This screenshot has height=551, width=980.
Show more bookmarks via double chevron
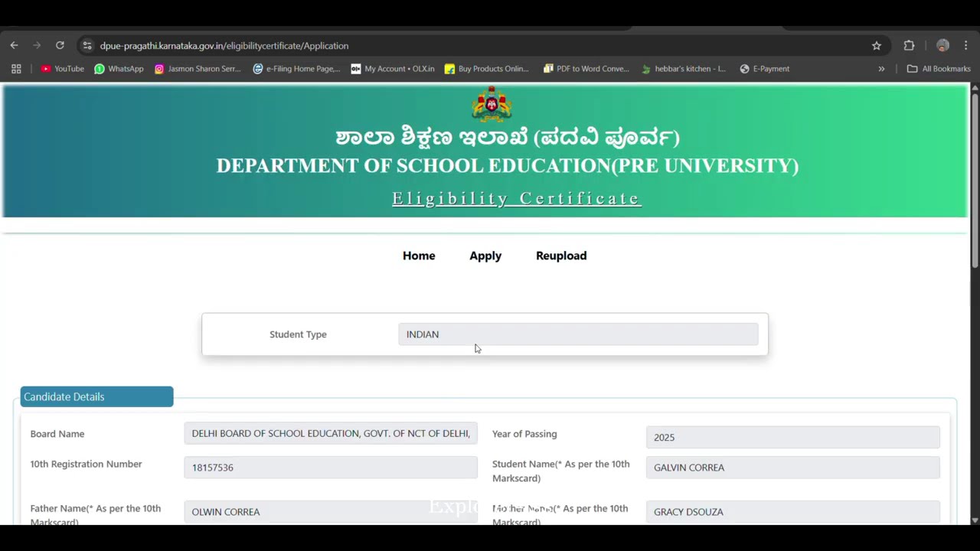[881, 69]
